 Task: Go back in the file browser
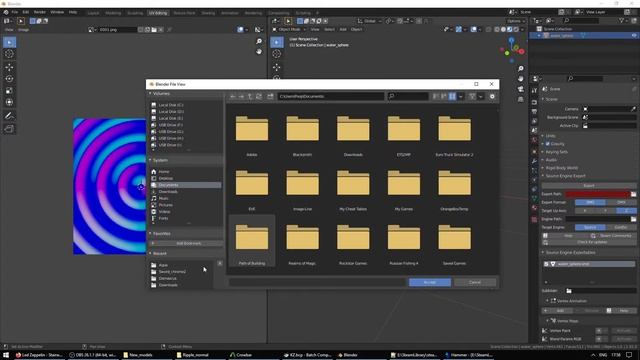233,96
